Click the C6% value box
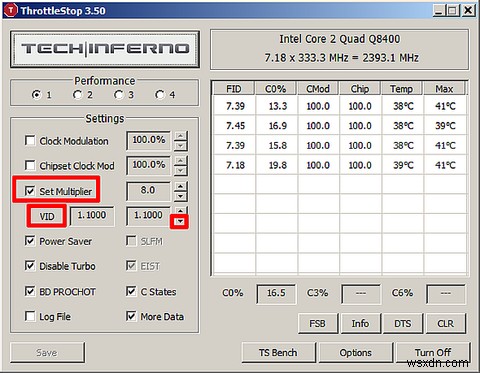This screenshot has width=480, height=373. pos(446,294)
